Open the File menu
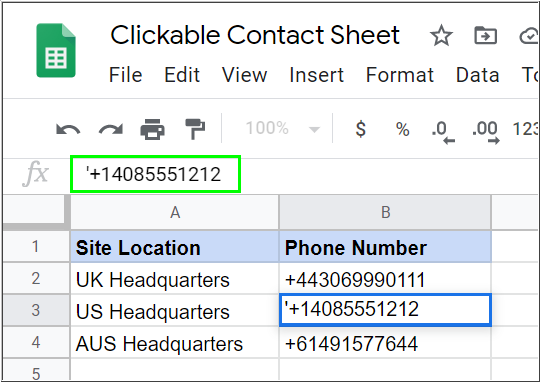 pos(126,75)
